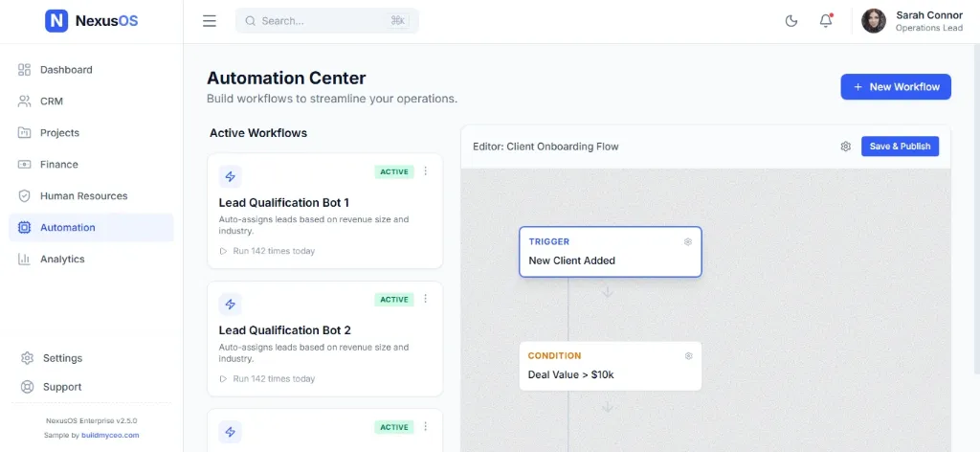Viewport: 980px width, 452px height.
Task: Expand the three-dot menu on Lead Qualification Bot 2
Action: 426,300
